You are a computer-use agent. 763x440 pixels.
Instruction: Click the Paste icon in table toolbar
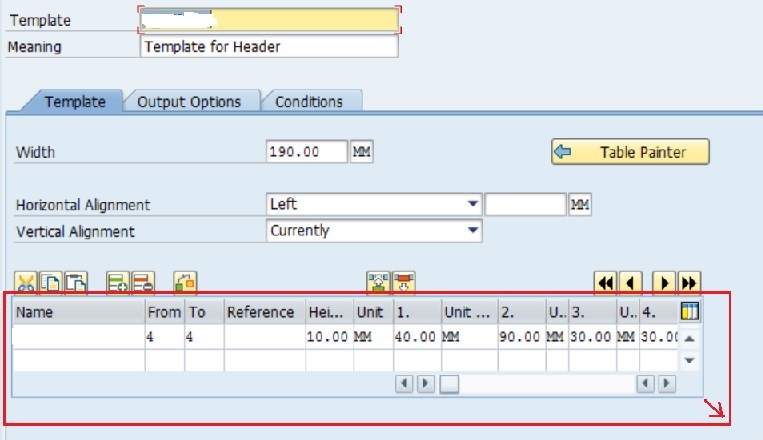[x=75, y=282]
